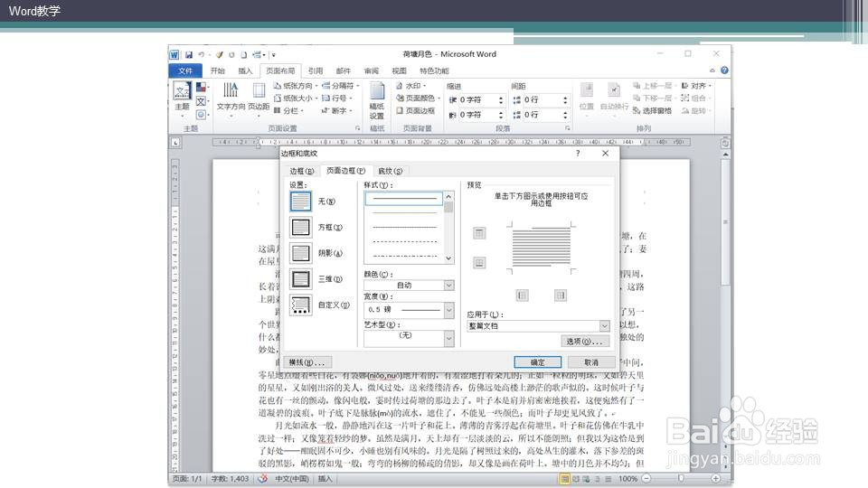Select the Custom (自定义) border setting
This screenshot has width=868, height=488.
(x=300, y=305)
